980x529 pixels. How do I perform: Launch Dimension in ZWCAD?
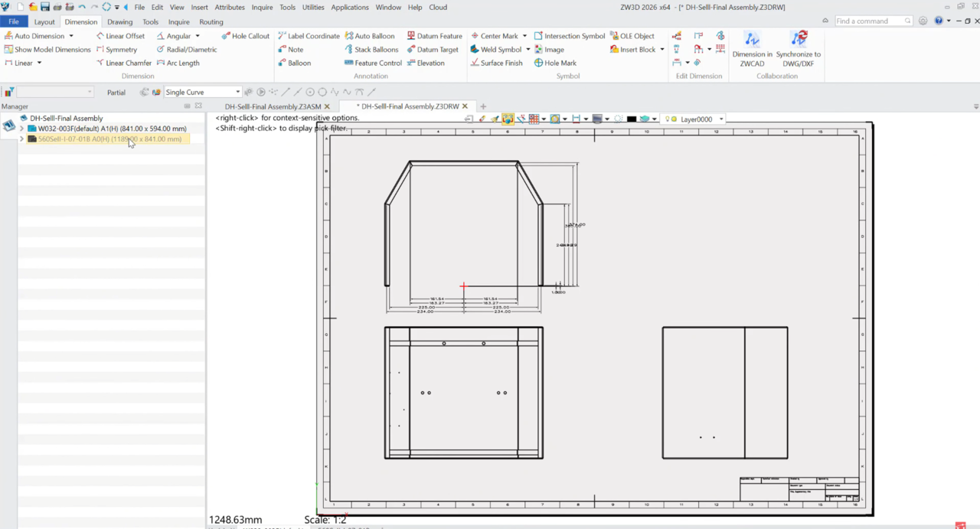tap(752, 48)
